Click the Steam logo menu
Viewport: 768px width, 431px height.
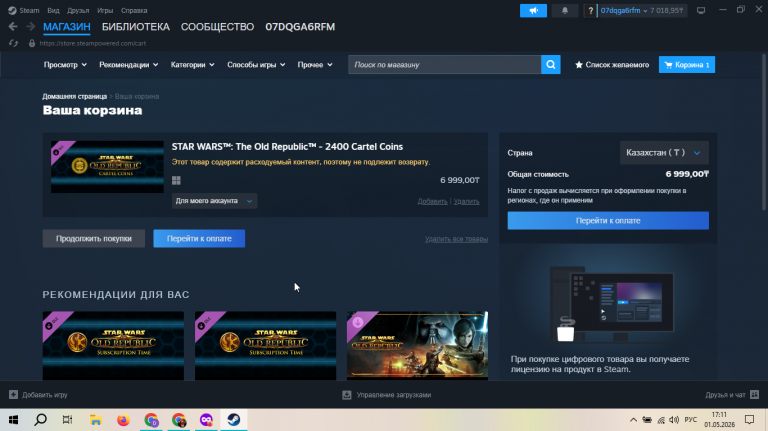[x=12, y=10]
